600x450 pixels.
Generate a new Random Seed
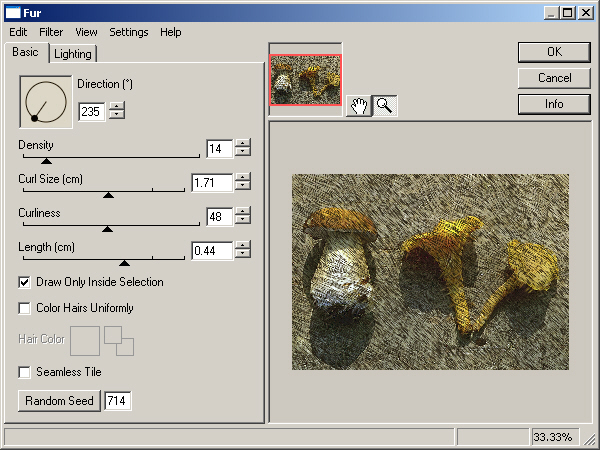59,401
